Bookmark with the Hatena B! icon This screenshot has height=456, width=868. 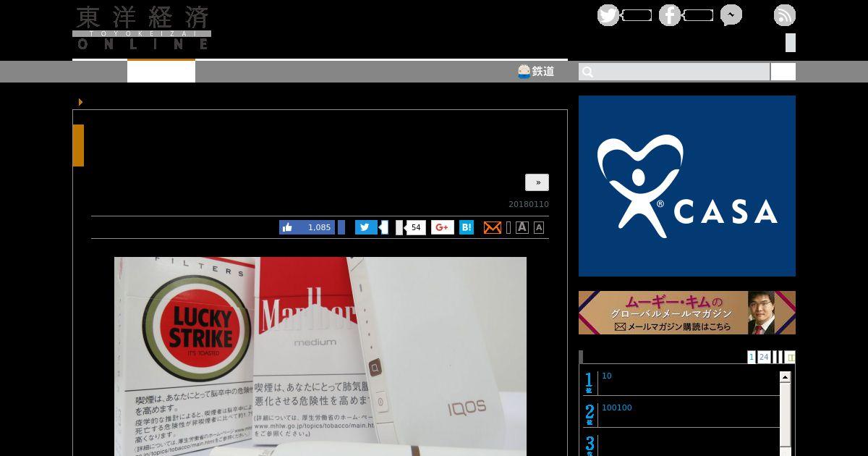[467, 227]
